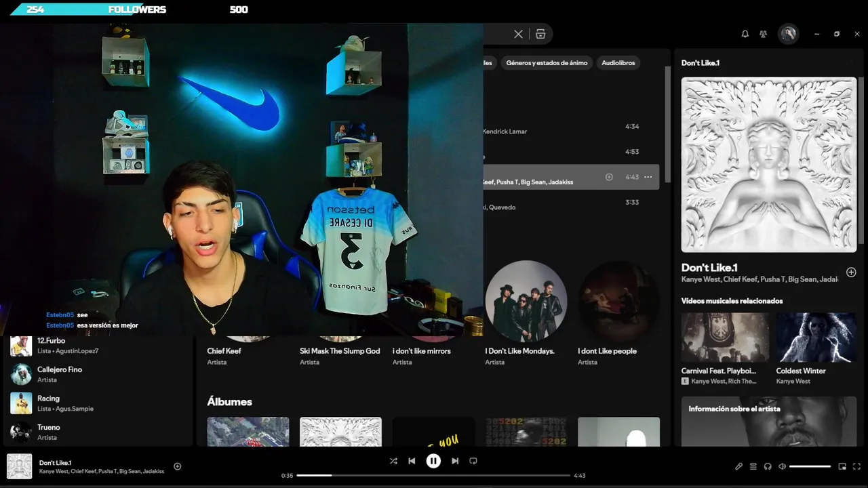Screen dimensions: 868x488
Task: Skip to previous track
Action: (x=412, y=461)
